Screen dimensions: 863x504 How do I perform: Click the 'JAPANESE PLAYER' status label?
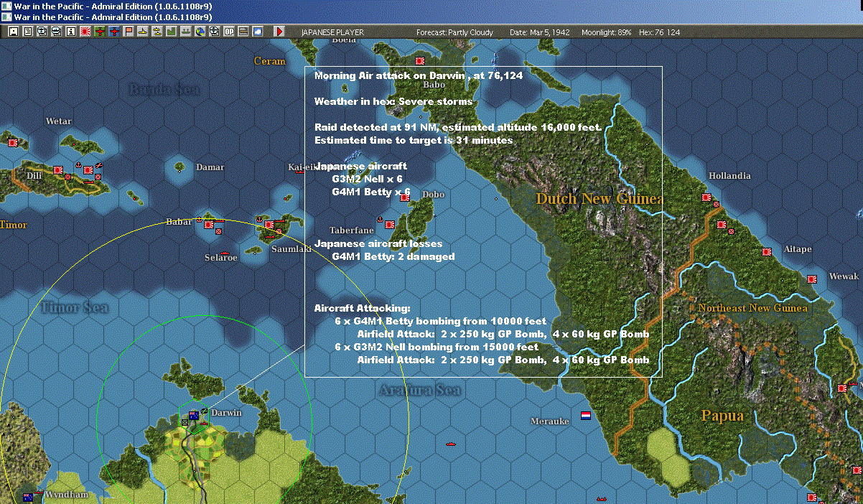(x=332, y=32)
